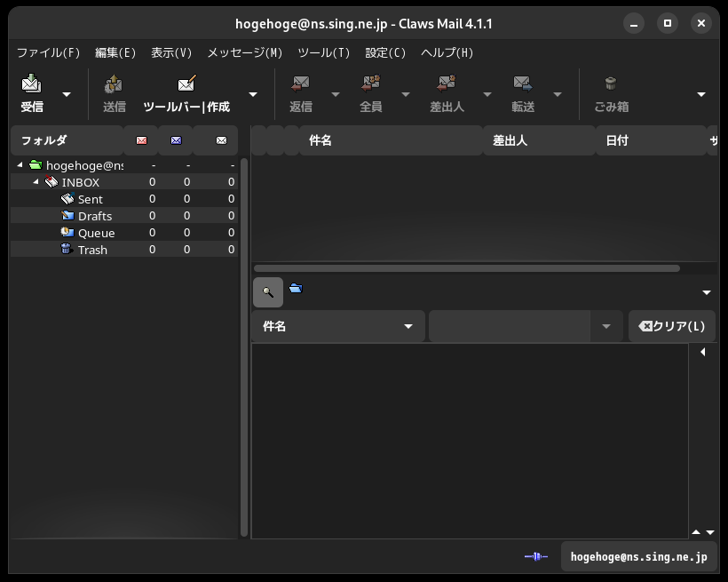Viewport: 728px width, 582px height.
Task: Open the メッセージ(M) menu
Action: coord(245,53)
